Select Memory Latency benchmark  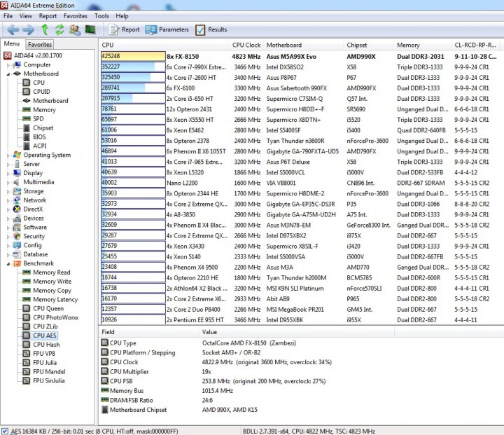coord(55,299)
